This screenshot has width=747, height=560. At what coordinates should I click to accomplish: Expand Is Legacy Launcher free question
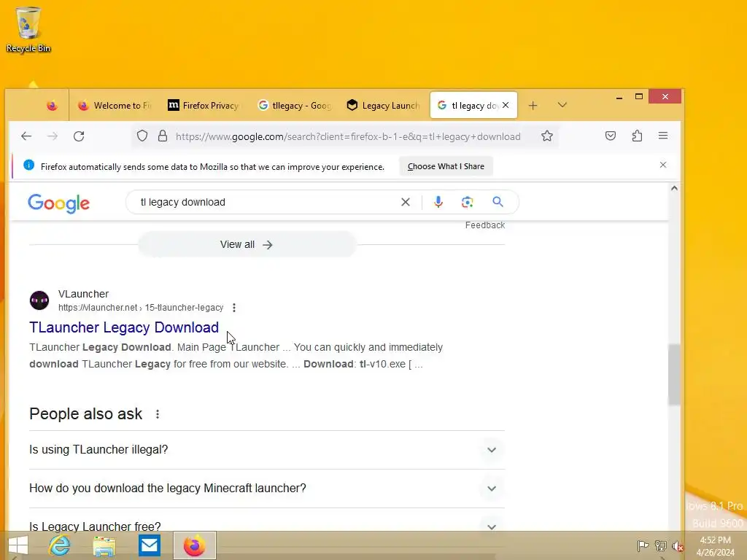pyautogui.click(x=267, y=526)
